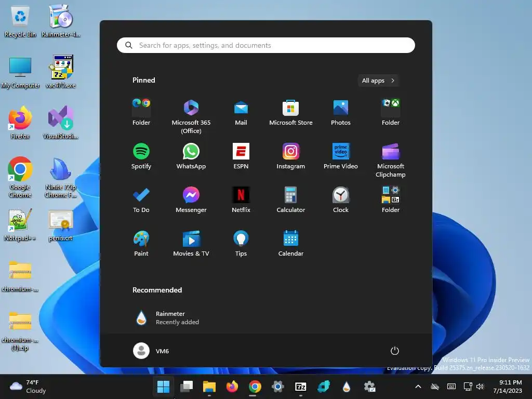Launch the Photos app
The width and height of the screenshot is (532, 399).
341,112
